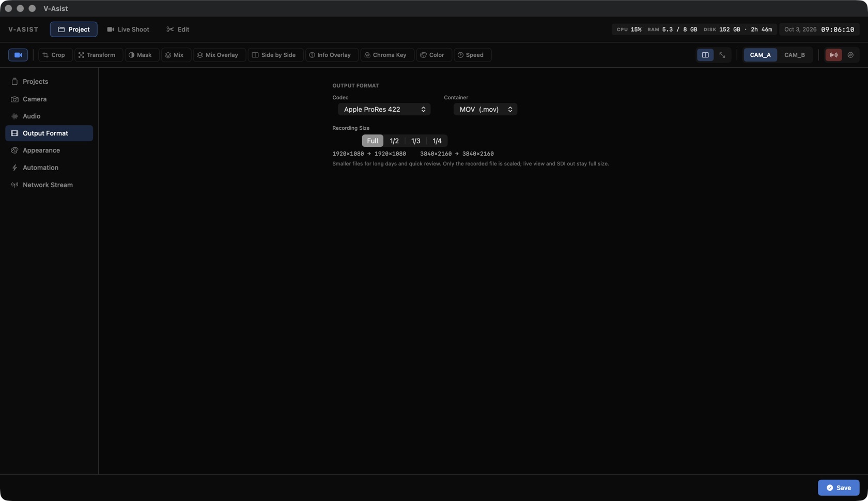Select 1/4 recording size
Viewport: 868px width, 501px height.
[437, 141]
